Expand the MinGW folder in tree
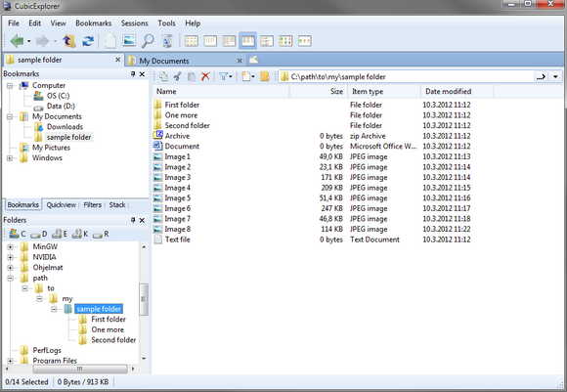The height and width of the screenshot is (392, 567). 10,247
